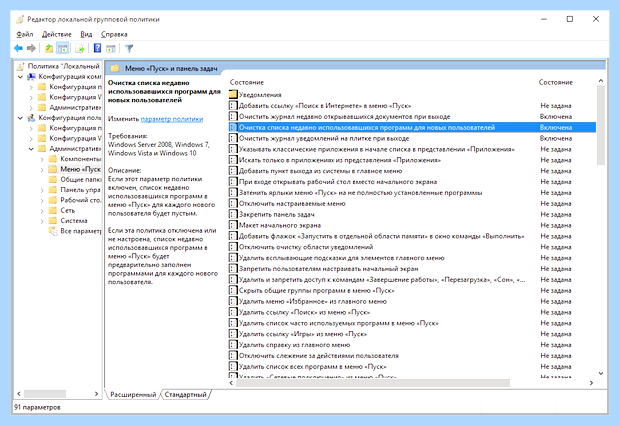Screen dimensions: 620x426
Task: Switch to the Расширенный tab
Action: click(x=133, y=394)
